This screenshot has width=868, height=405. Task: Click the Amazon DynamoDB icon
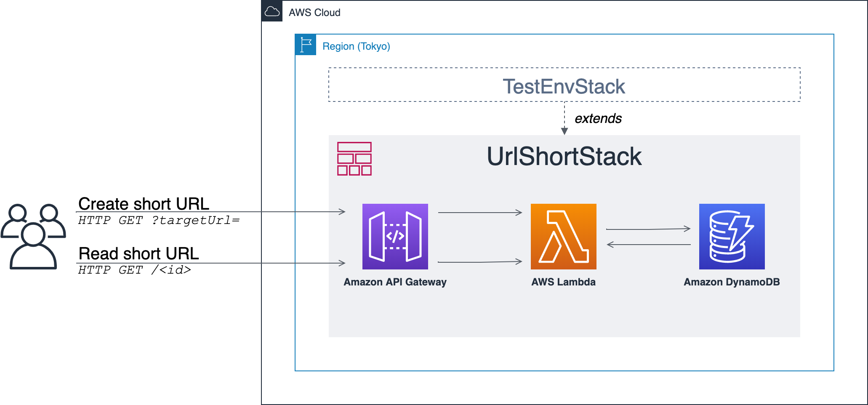(732, 237)
